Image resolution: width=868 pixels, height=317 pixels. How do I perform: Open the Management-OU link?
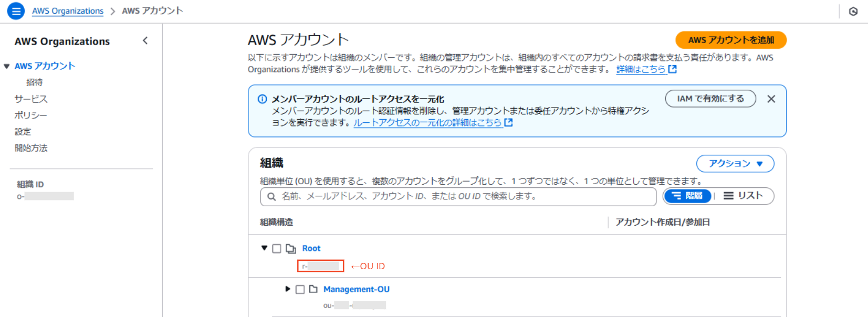(357, 289)
